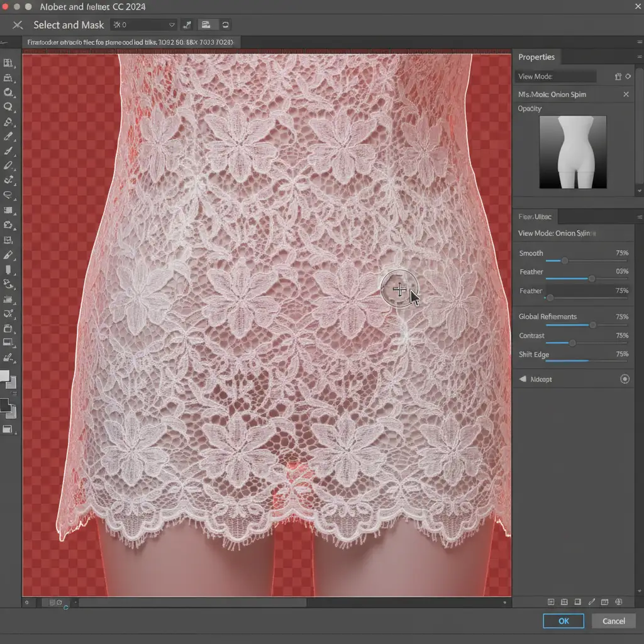Collapse the section using the left triangle arrow

[522, 379]
